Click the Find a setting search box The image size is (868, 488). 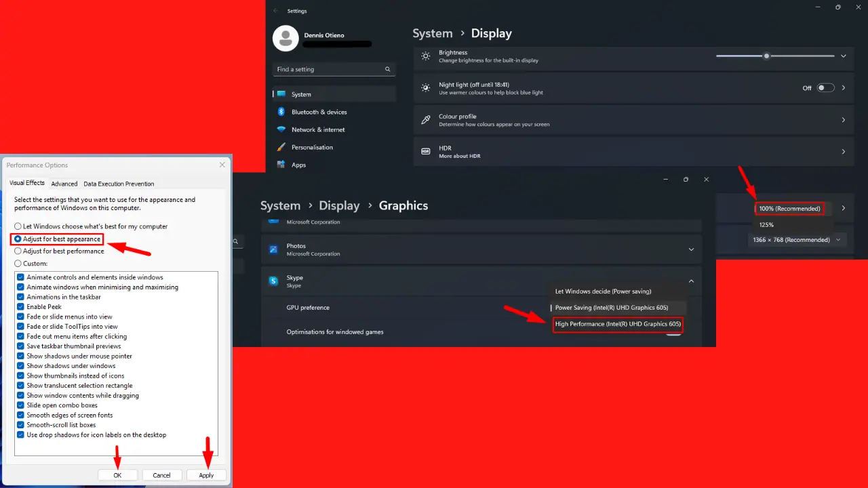[x=334, y=69]
